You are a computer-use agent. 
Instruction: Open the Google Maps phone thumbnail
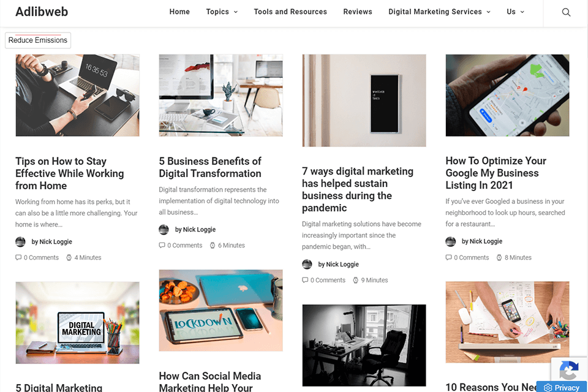(507, 96)
